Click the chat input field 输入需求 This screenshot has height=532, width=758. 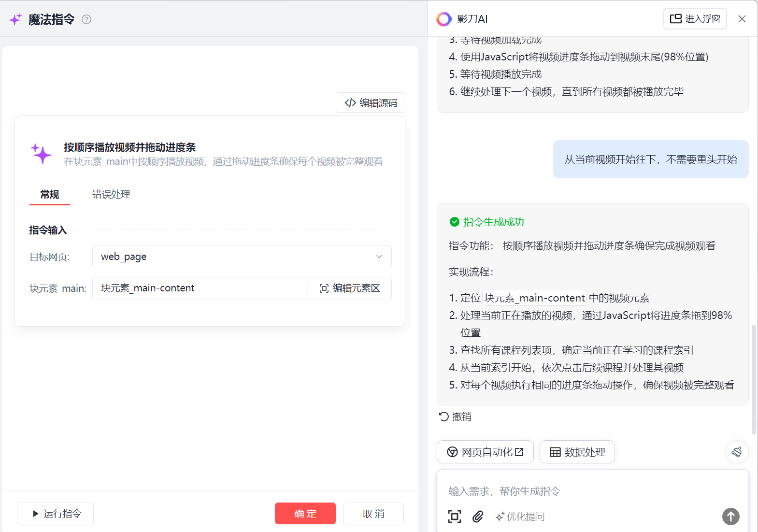pos(580,491)
